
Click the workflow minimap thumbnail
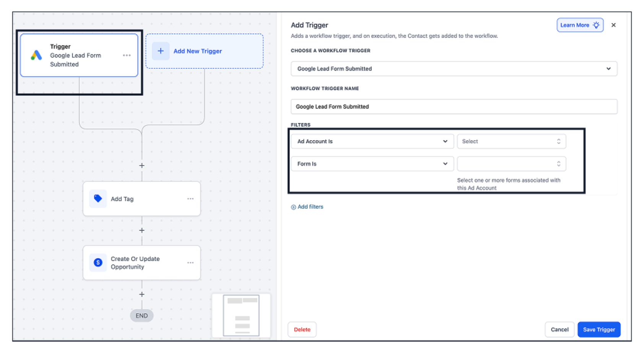pos(241,315)
